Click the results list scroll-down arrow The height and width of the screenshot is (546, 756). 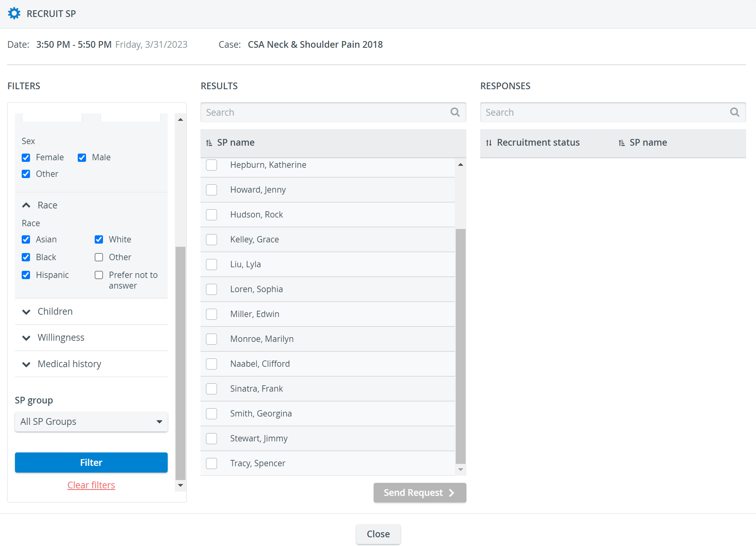(x=460, y=469)
